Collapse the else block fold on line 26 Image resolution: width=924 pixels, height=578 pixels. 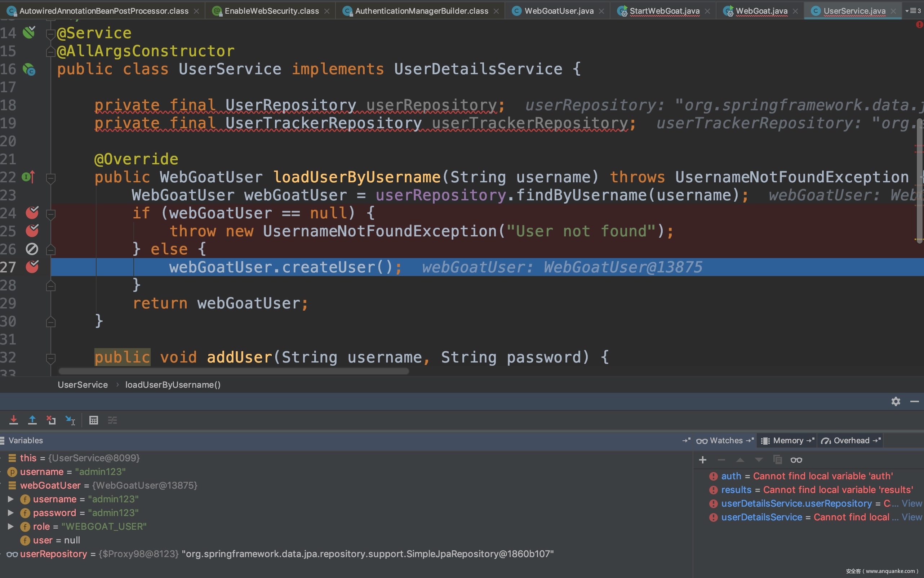tap(50, 250)
